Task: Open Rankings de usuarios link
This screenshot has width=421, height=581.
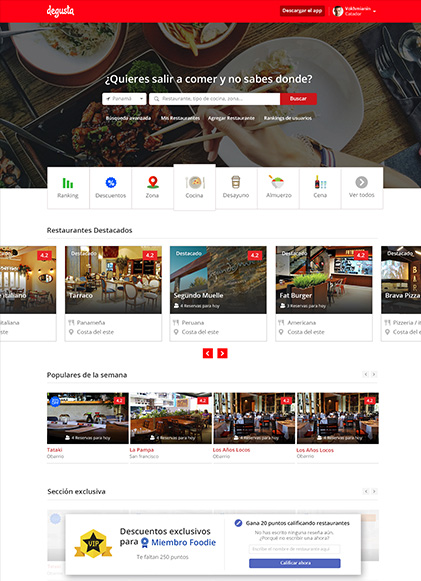Action: coord(288,118)
